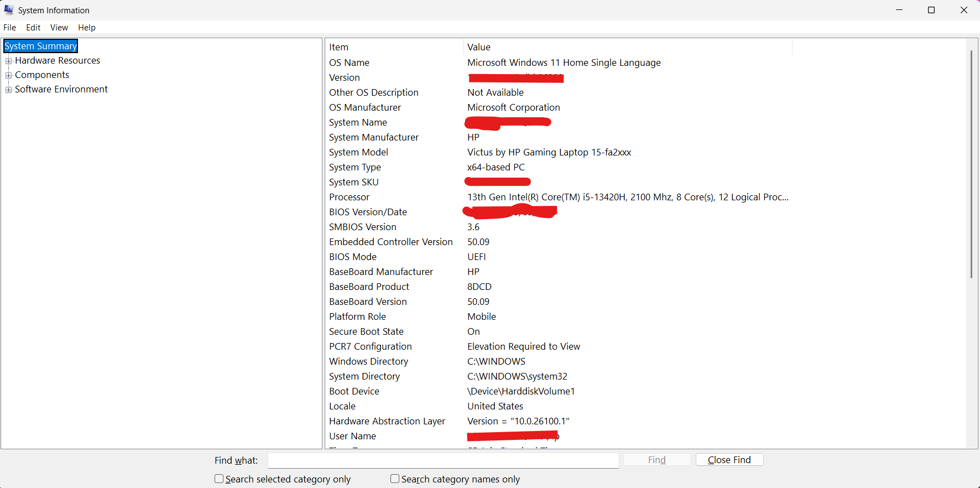Select the System Name row label
The width and height of the screenshot is (980, 488).
[x=358, y=122]
